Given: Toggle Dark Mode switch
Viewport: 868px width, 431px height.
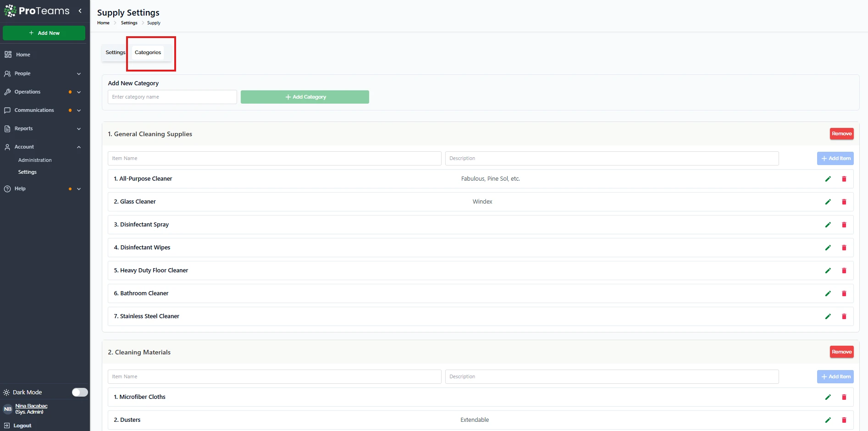Looking at the screenshot, I should 80,392.
